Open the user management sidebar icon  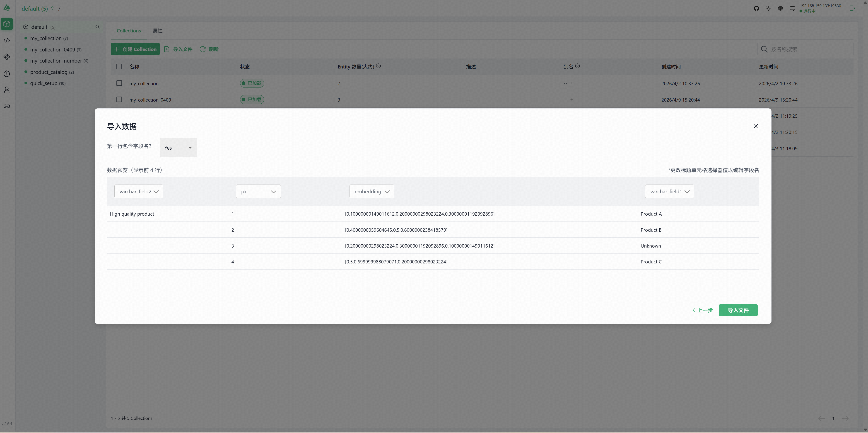tap(7, 90)
